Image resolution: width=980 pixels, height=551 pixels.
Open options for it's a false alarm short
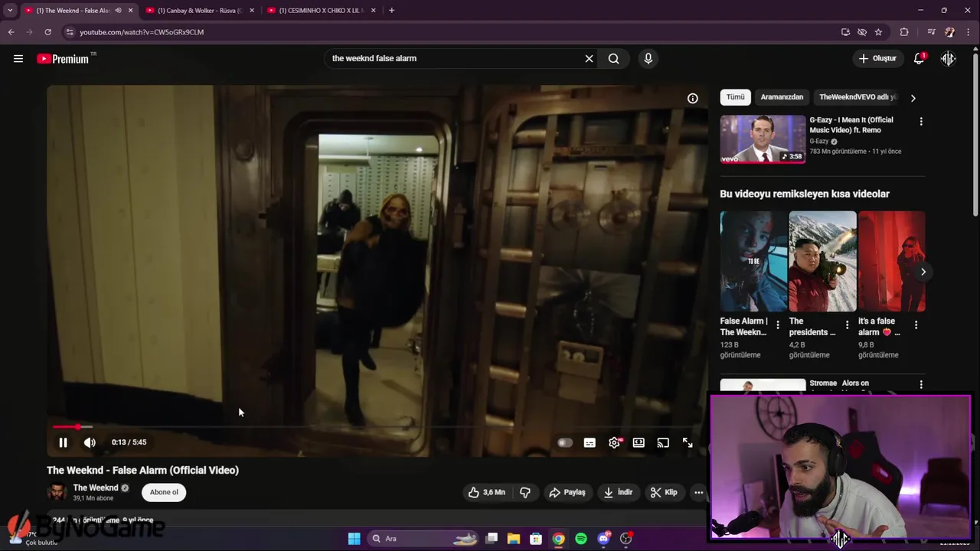[916, 325]
